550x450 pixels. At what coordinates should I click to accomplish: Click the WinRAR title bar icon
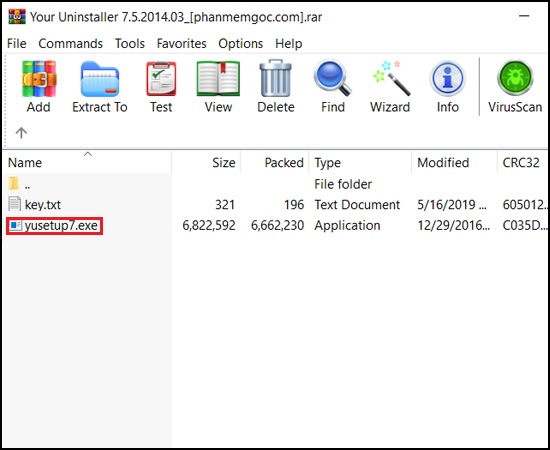point(17,16)
